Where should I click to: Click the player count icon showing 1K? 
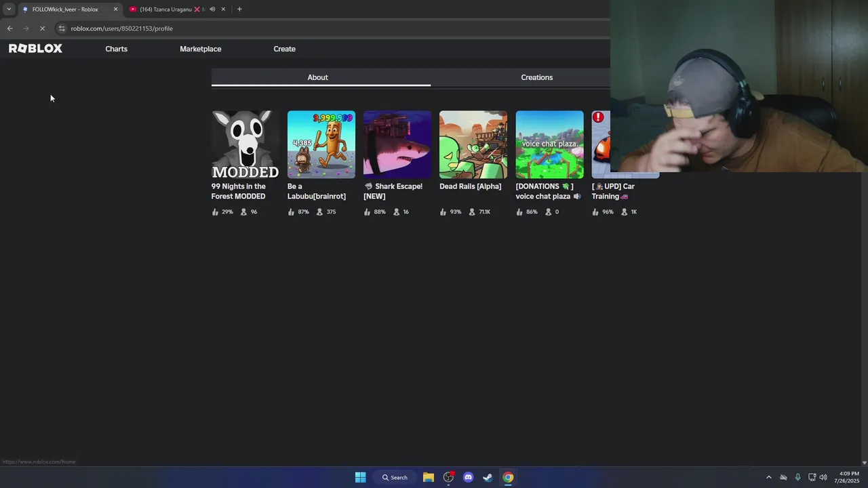625,212
